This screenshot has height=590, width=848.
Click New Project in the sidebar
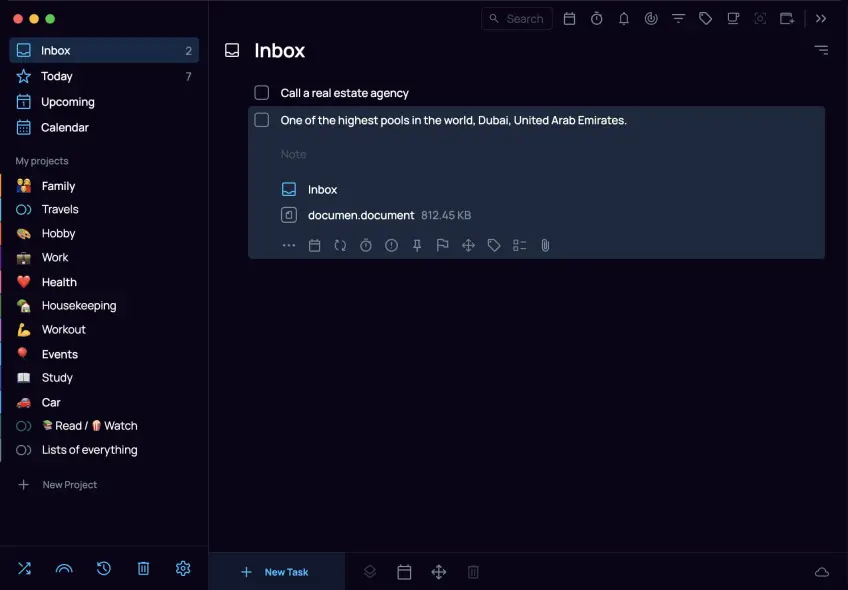point(69,485)
